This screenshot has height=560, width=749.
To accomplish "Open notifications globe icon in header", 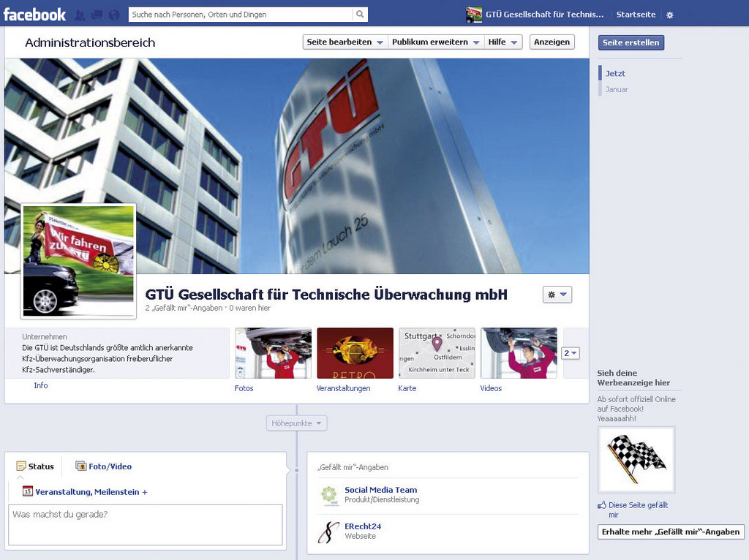I will tap(114, 15).
